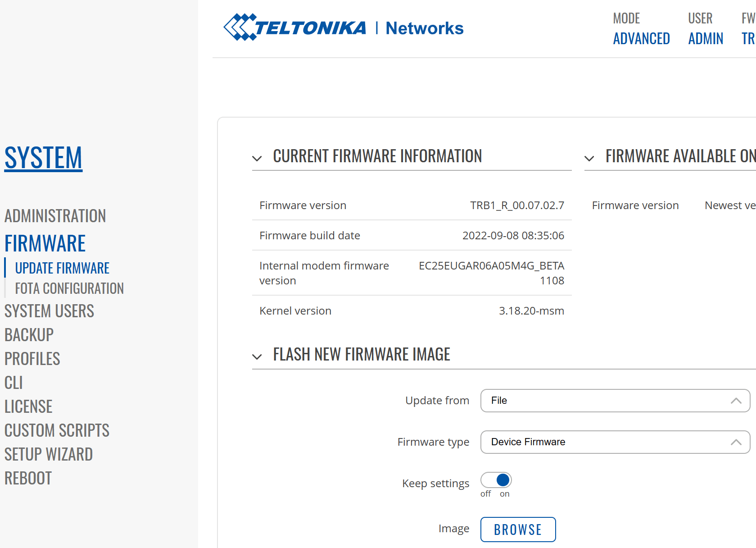Open FOTA Configuration submenu entry
Screen dimensions: 756x548
pos(69,288)
